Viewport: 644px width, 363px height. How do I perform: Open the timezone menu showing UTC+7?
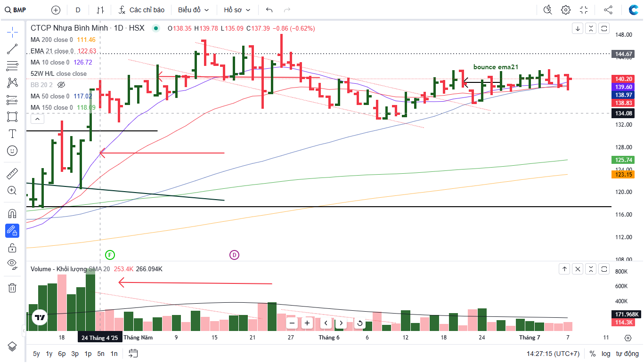553,354
